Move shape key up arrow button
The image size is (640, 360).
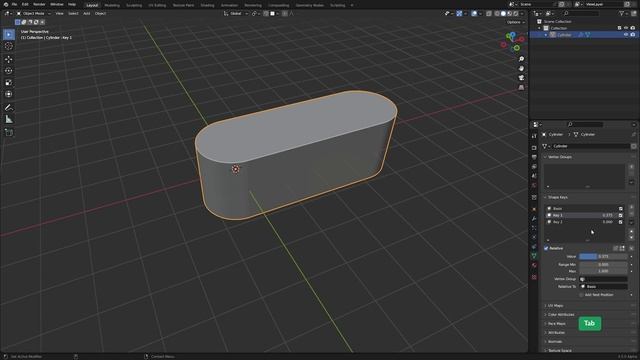(631, 231)
